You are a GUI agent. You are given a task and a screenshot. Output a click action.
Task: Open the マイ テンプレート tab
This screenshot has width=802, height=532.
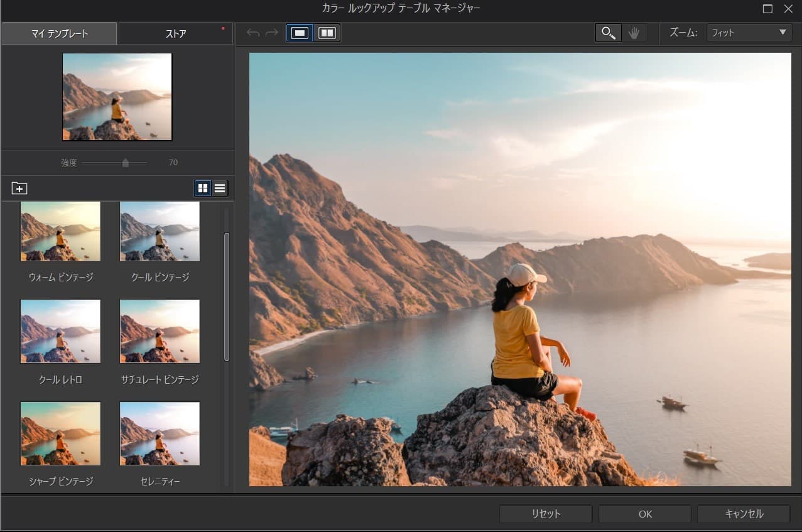coord(60,34)
